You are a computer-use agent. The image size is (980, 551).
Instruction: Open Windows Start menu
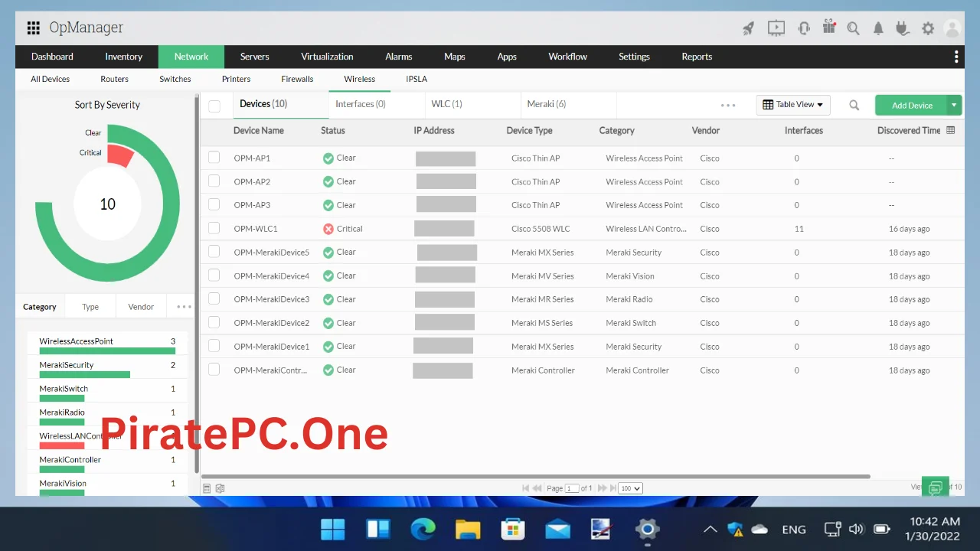332,529
